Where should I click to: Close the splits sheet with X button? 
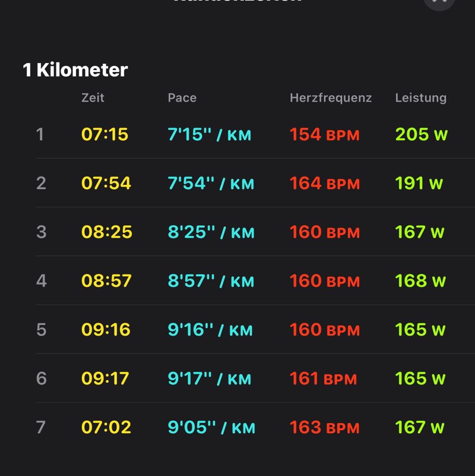(439, 2)
